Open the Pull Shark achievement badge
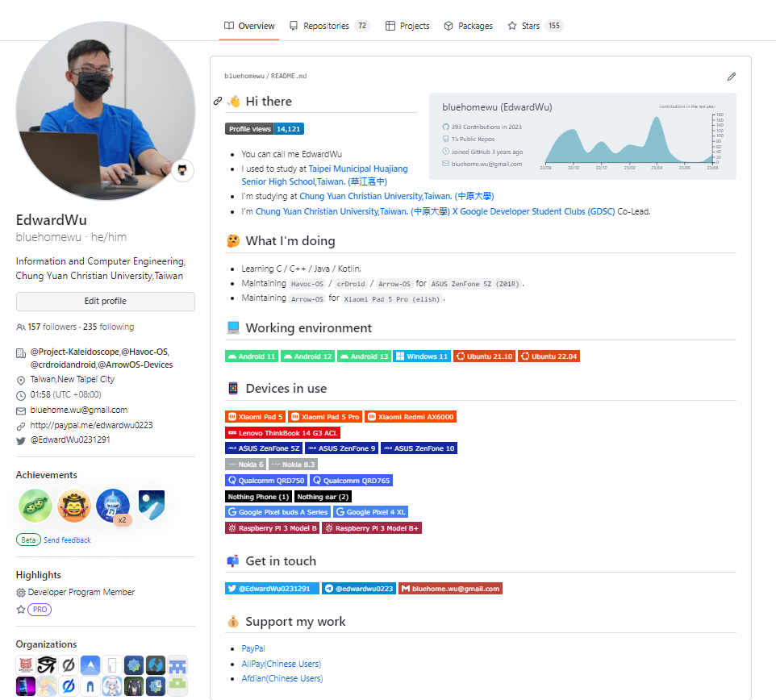Screen dimensions: 776x700 point(113,506)
